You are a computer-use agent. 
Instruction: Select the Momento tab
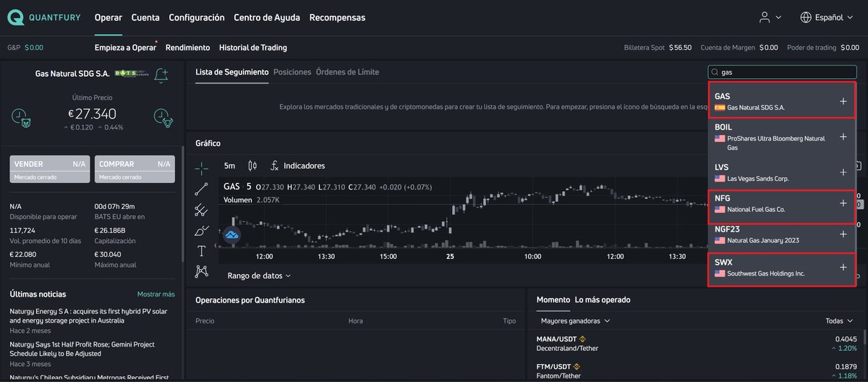553,300
